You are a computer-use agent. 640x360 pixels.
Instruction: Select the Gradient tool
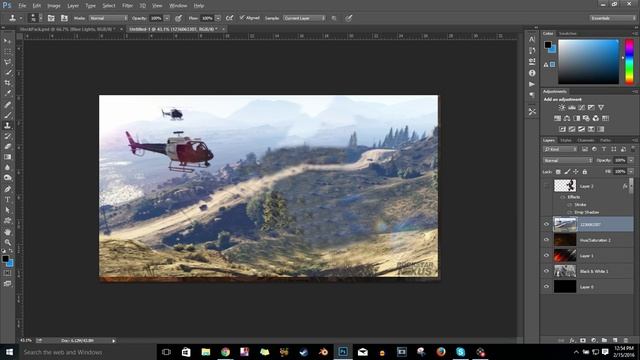tap(7, 157)
